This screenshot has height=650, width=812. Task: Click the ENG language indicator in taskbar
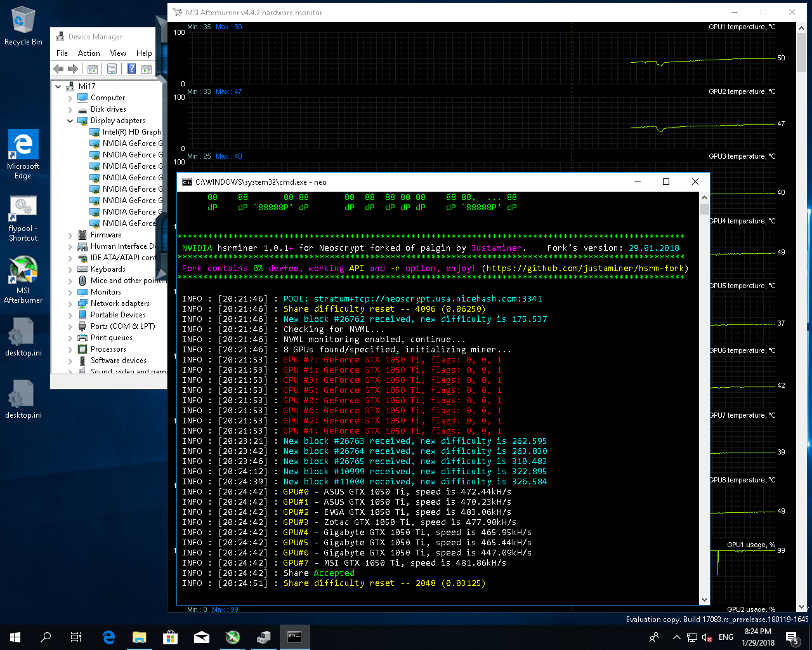point(726,637)
